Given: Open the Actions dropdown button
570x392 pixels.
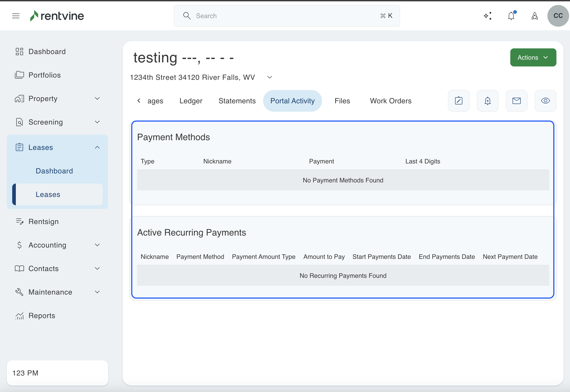Looking at the screenshot, I should pyautogui.click(x=533, y=57).
